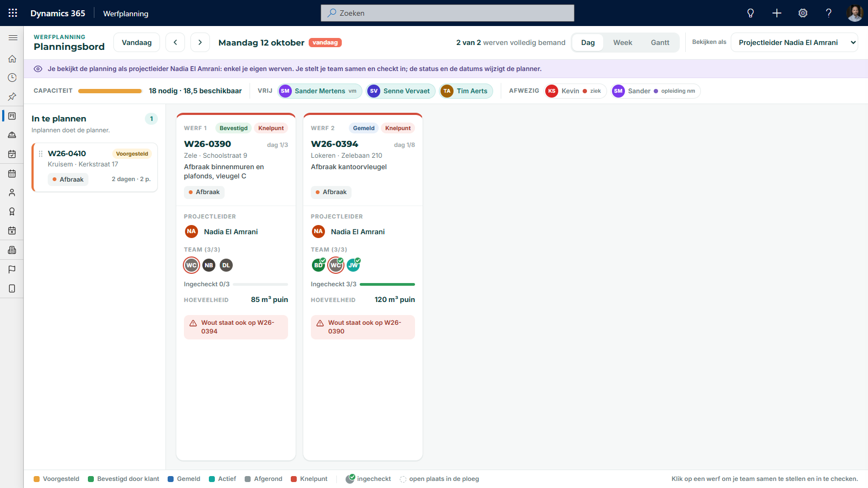Screen dimensions: 868x488
Task: Click the Ingecheckt 3/3 progress bar
Action: (x=387, y=284)
